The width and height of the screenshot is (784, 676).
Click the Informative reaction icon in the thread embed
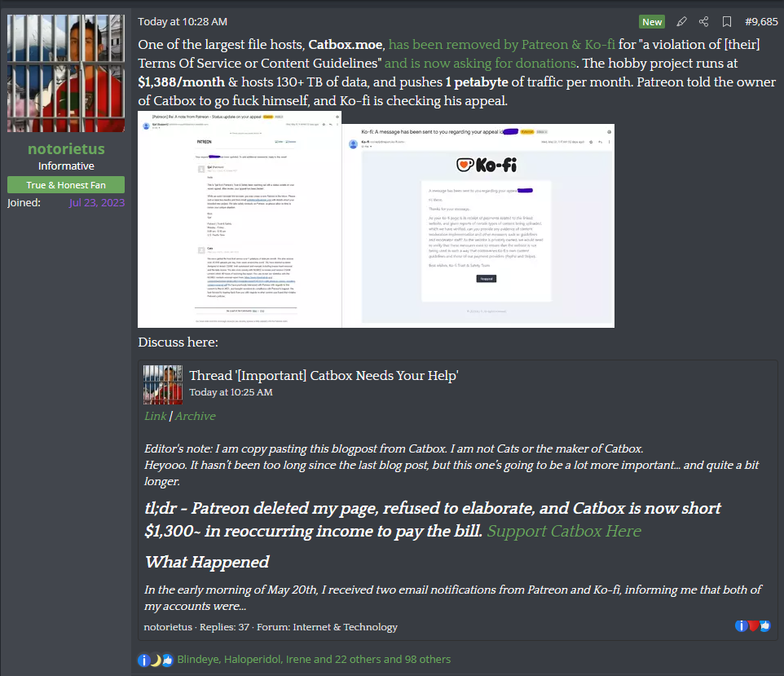tap(741, 626)
